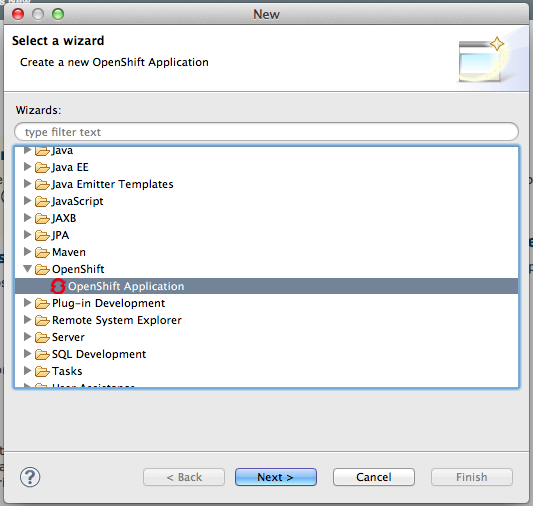
Task: Click the SQL Development folder icon
Action: [42, 354]
